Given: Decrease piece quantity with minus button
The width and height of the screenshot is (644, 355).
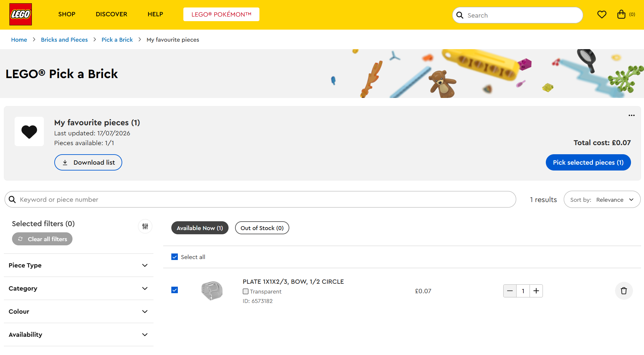Looking at the screenshot, I should (x=510, y=291).
